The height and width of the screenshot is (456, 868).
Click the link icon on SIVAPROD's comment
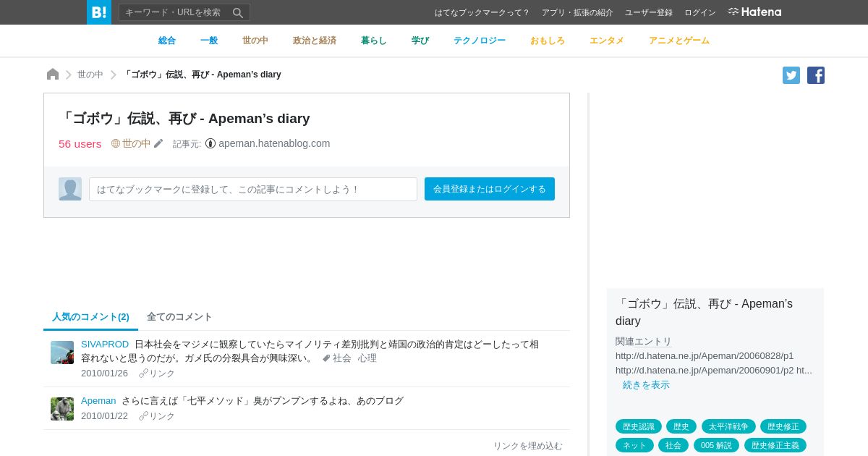tap(143, 373)
